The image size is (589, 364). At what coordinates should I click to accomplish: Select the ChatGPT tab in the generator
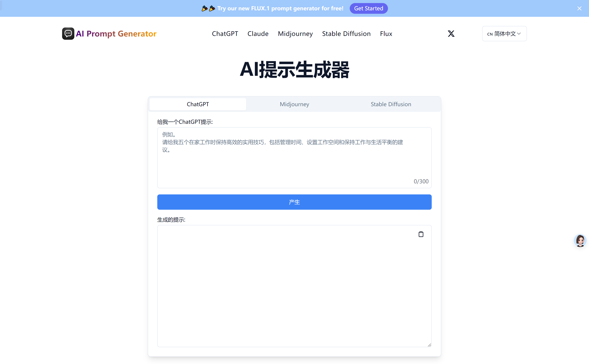tap(198, 104)
